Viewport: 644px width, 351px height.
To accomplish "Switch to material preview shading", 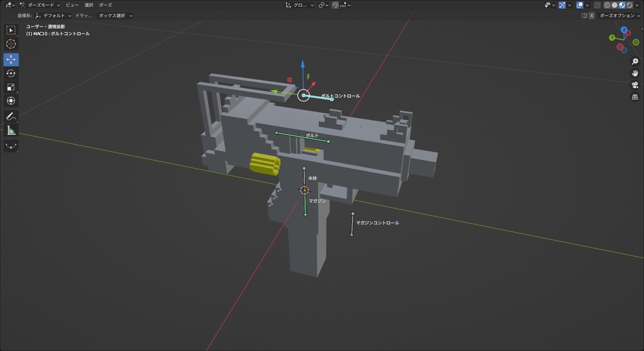I will point(622,5).
